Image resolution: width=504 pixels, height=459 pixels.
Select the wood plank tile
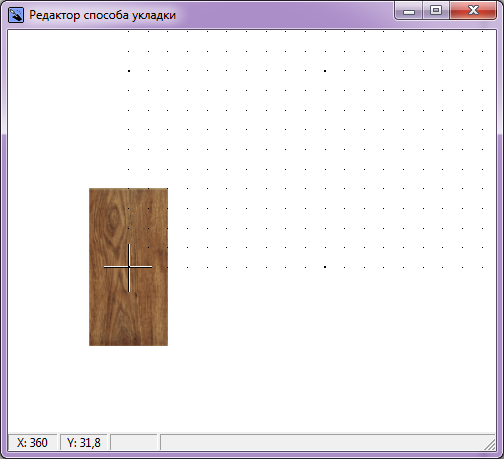tap(128, 267)
